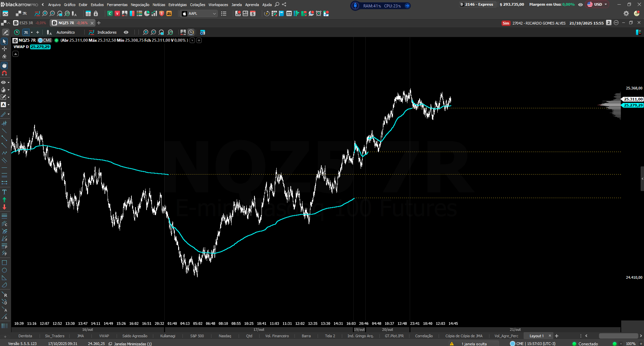Viewport: 644px width, 346px height.
Task: Click the red shield icon in toolbar
Action: (x=162, y=13)
